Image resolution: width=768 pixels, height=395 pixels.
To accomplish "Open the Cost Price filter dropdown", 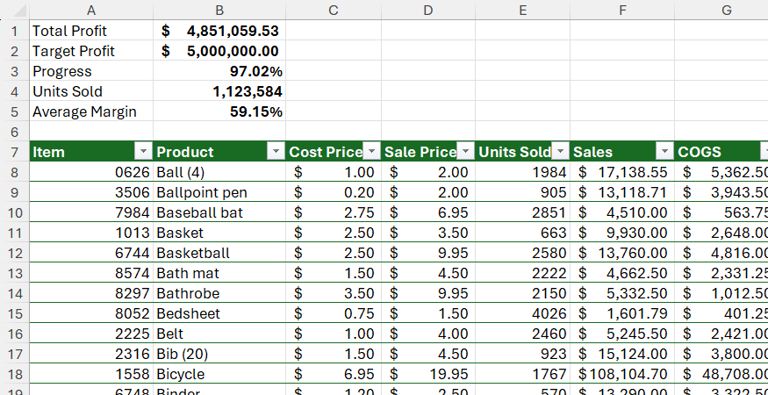I will 372,152.
